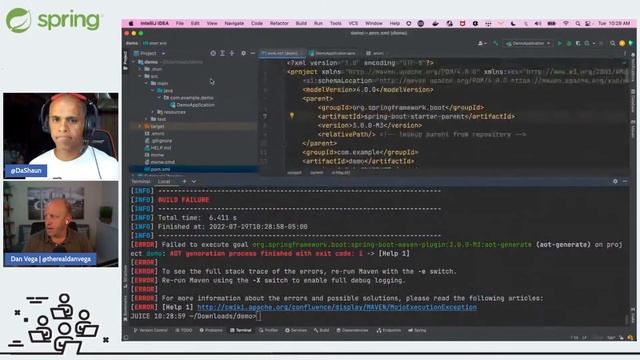The image size is (640, 360).
Task: Click the Docker whale menu bar icon
Action: click(436, 24)
